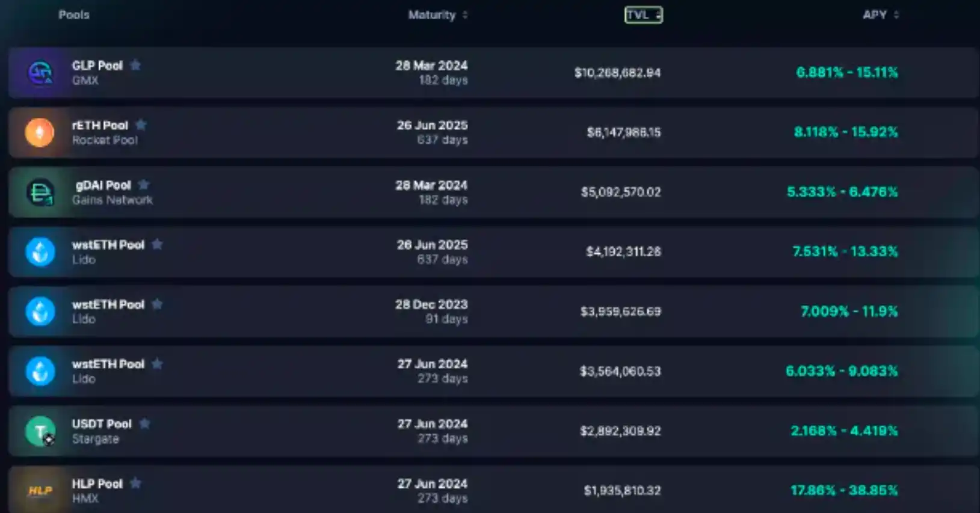Image resolution: width=980 pixels, height=513 pixels.
Task: Sort the list by TVL column
Action: (643, 15)
